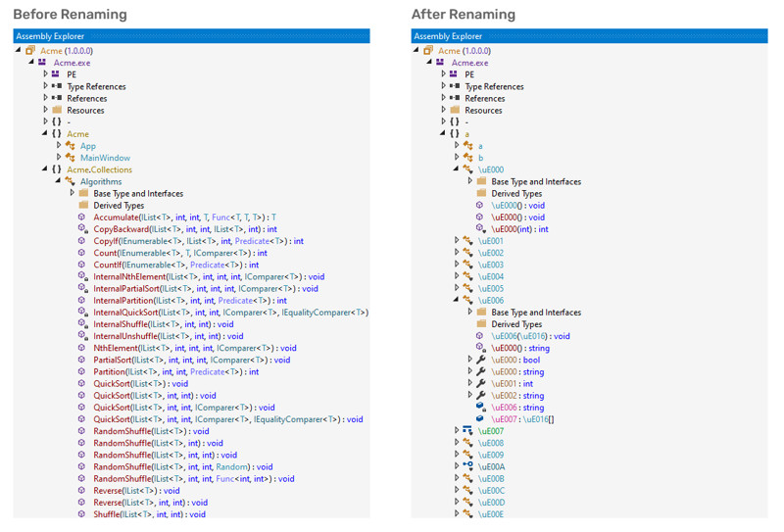Expand Base Type and Interfaces under Algorithms
This screenshot has height=532, width=784.
click(72, 193)
